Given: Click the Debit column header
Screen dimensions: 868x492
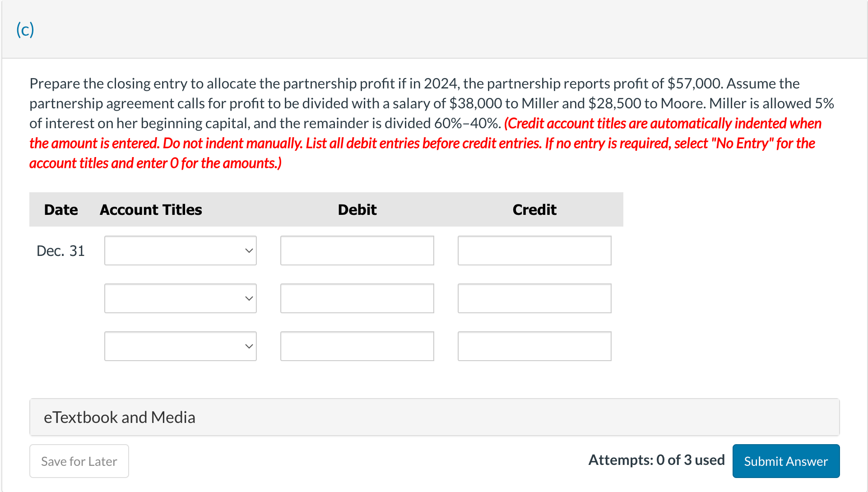Looking at the screenshot, I should pyautogui.click(x=357, y=209).
